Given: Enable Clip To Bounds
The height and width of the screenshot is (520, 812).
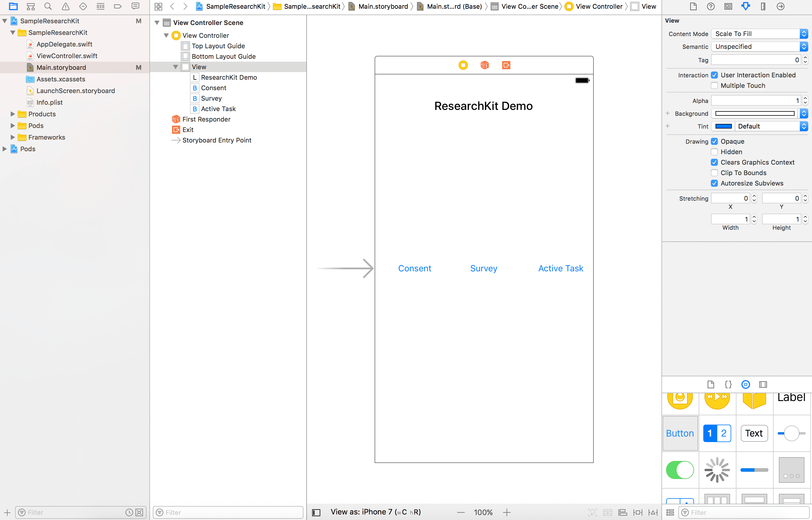Looking at the screenshot, I should (714, 172).
